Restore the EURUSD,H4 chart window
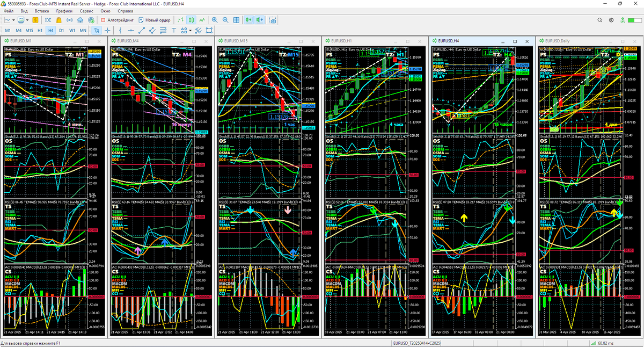 [x=515, y=41]
